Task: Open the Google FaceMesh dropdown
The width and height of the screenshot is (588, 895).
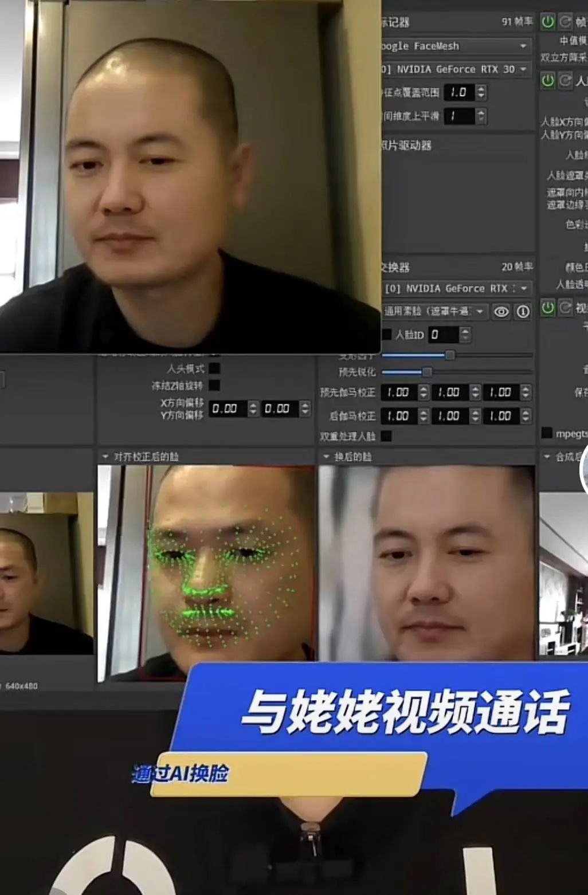Action: point(456,46)
